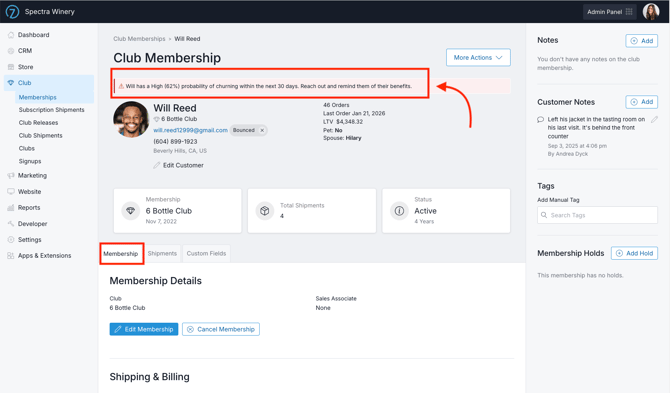This screenshot has width=670, height=393.
Task: Click the Club Memberships breadcrumb link
Action: click(139, 39)
